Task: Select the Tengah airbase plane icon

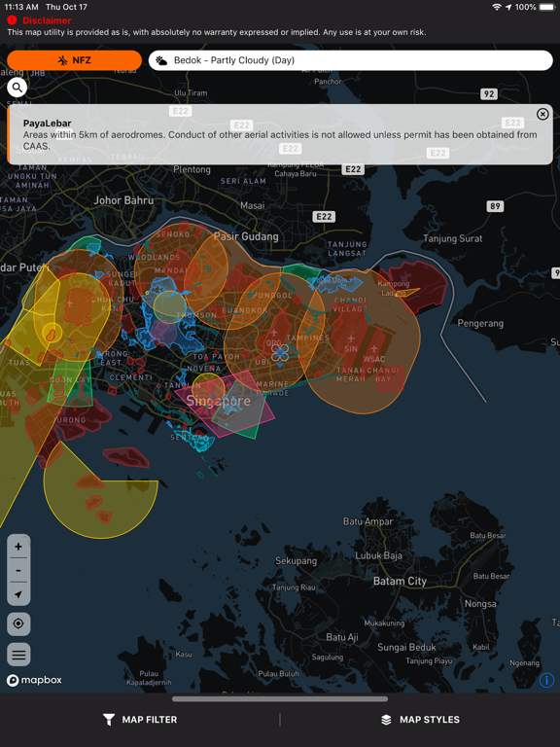Action: [x=70, y=303]
